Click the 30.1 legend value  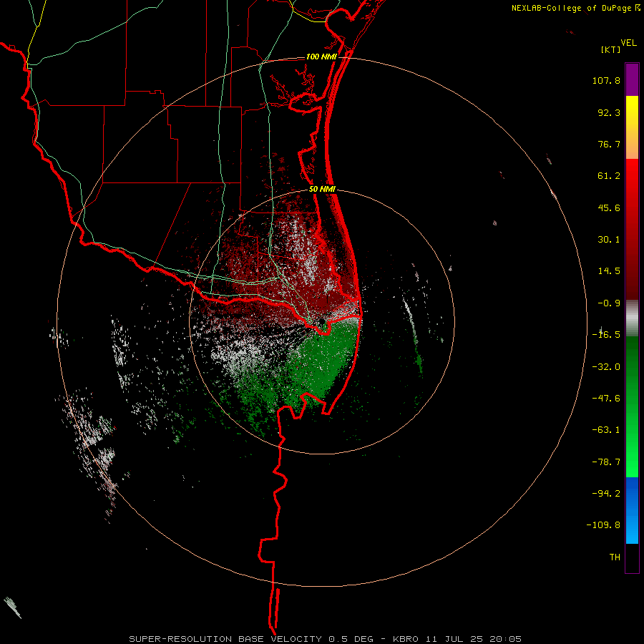609,240
